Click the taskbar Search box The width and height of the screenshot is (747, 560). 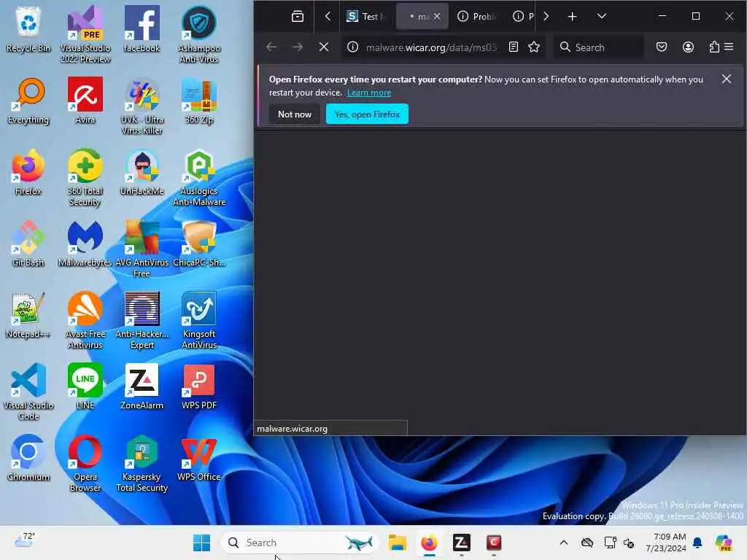[x=299, y=542]
